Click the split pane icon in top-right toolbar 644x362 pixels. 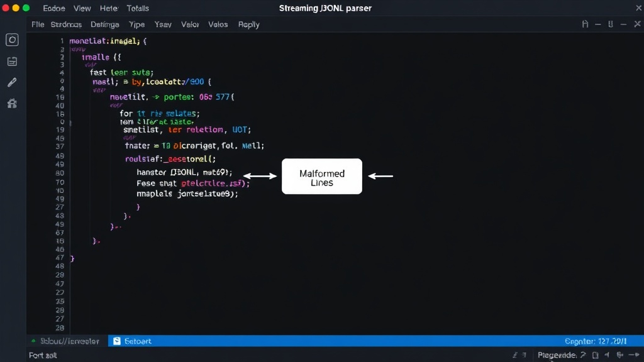point(611,25)
